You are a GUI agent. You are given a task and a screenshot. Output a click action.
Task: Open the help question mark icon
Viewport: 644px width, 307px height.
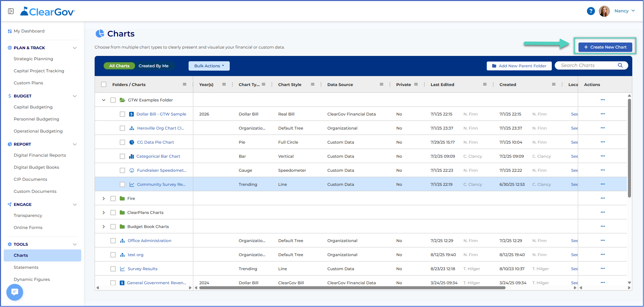(591, 11)
